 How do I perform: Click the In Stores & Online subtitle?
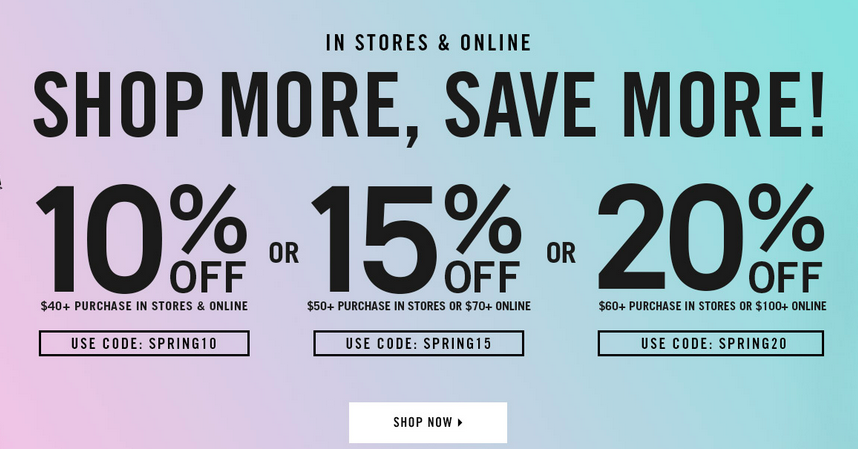pyautogui.click(x=428, y=43)
